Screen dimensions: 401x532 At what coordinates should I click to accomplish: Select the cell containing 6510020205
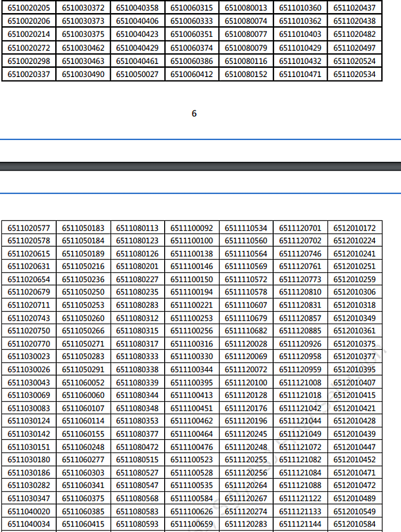coord(29,7)
